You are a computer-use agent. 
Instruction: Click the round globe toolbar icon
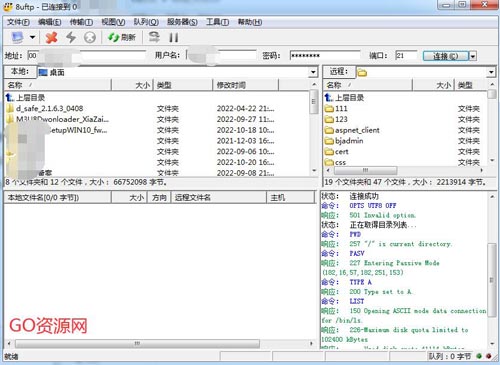tap(90, 37)
